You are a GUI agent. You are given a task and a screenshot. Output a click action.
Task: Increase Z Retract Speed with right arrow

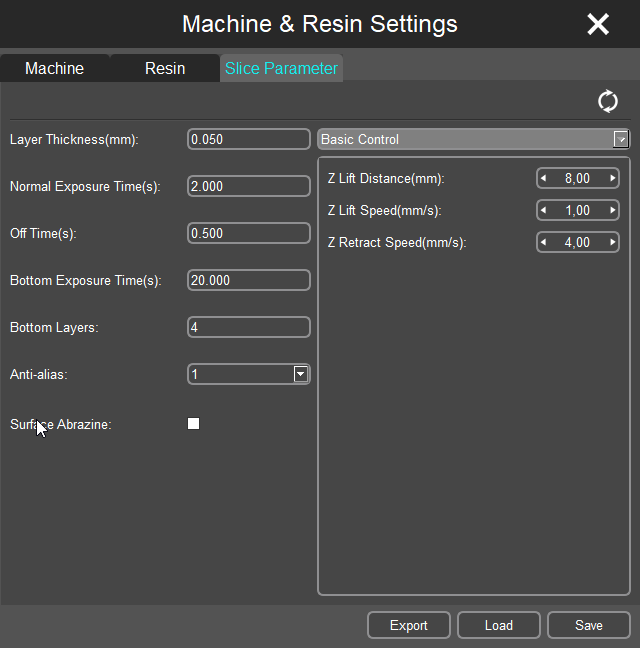(x=613, y=242)
